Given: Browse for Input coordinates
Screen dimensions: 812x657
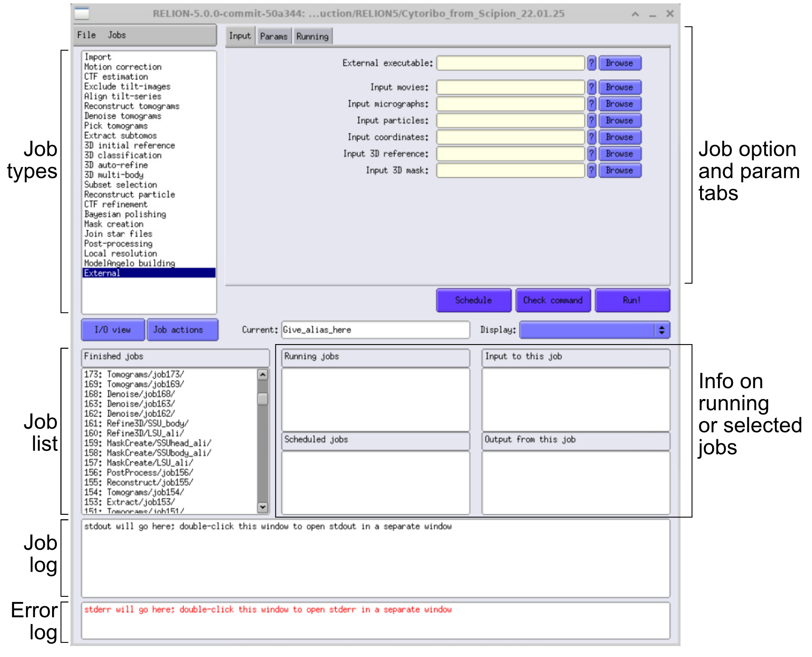Looking at the screenshot, I should (x=620, y=137).
